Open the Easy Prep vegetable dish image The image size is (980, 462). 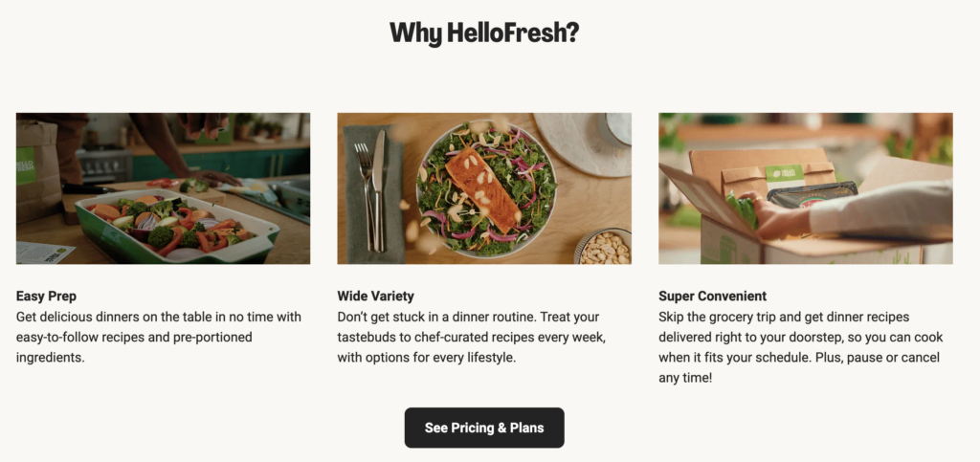tap(163, 188)
